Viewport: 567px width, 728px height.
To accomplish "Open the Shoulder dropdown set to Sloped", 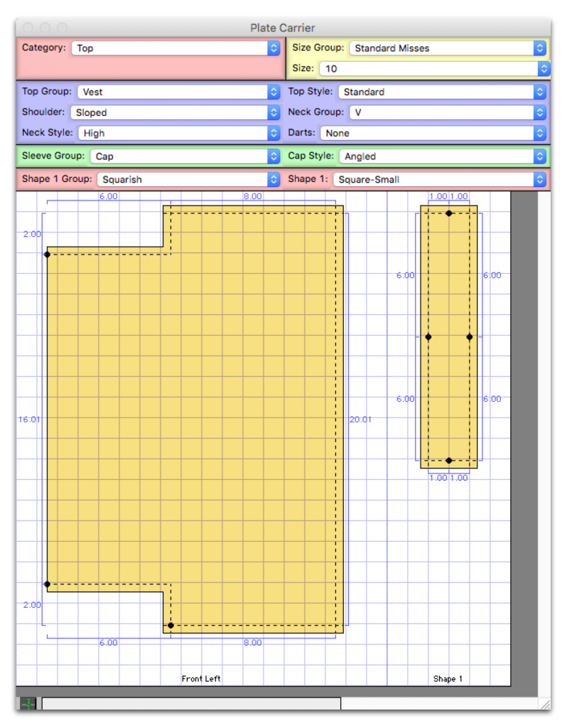I will [175, 112].
